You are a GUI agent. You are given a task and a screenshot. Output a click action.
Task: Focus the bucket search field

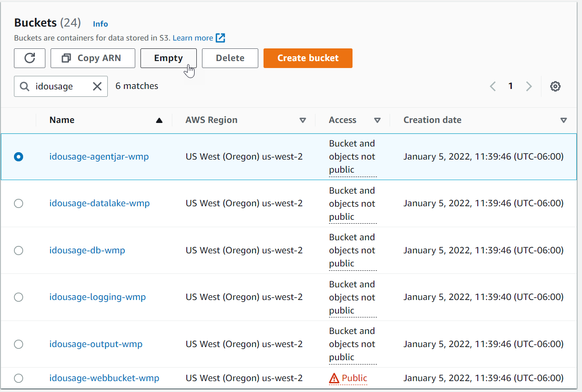click(61, 86)
